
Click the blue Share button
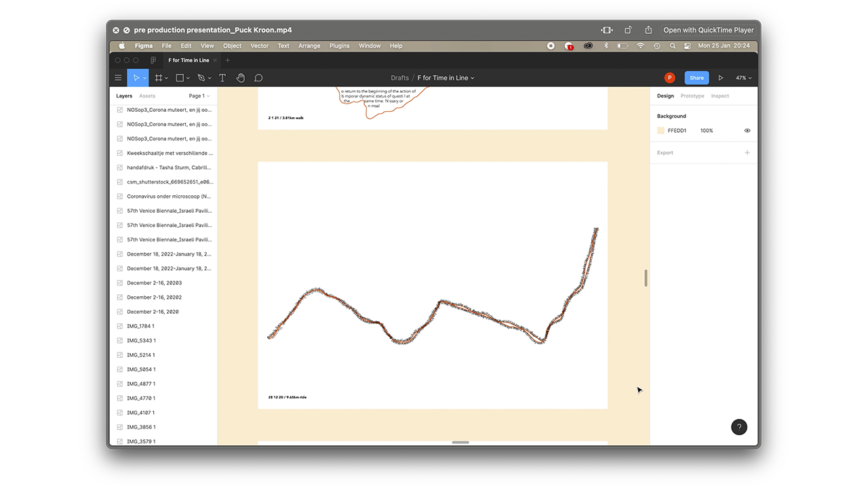coord(696,78)
